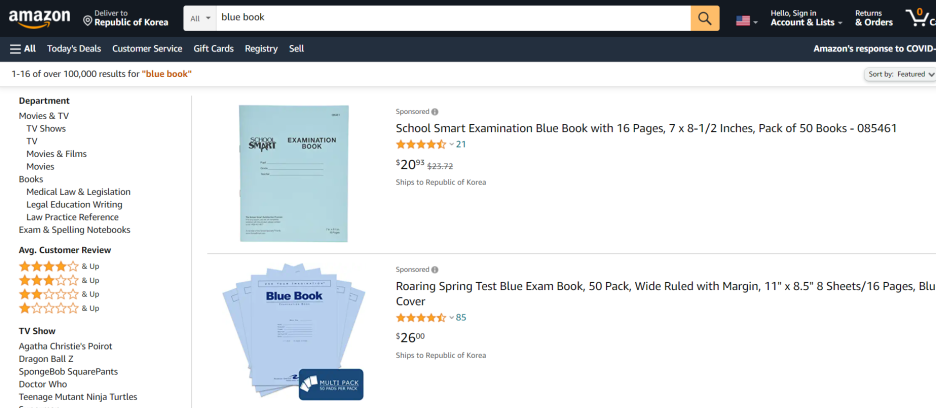This screenshot has height=408, width=936.
Task: Open Customer Service
Action: tap(147, 49)
